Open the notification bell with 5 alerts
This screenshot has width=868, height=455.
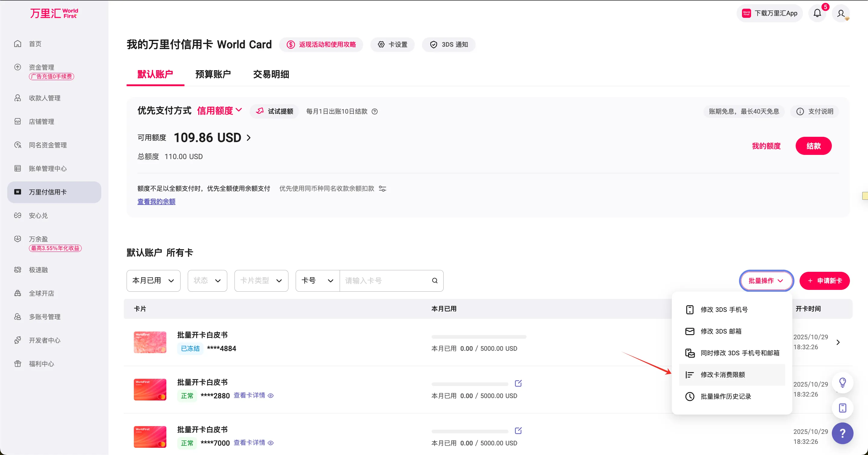[x=817, y=13]
